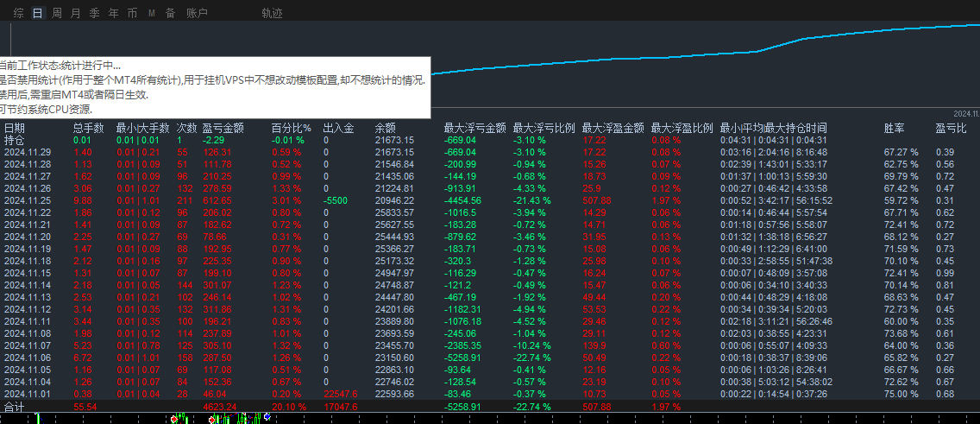Select the 2024.11.25 date row

(x=28, y=200)
